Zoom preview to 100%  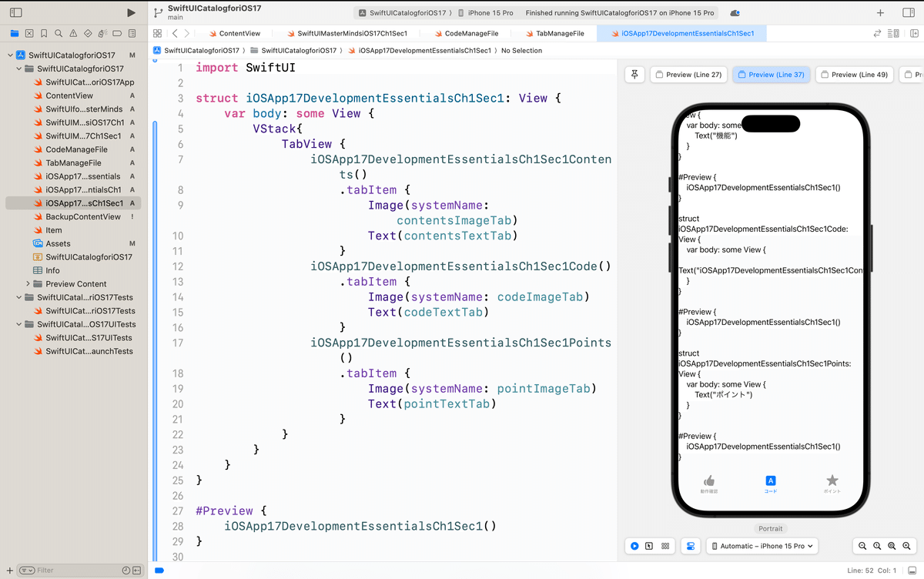coord(877,546)
